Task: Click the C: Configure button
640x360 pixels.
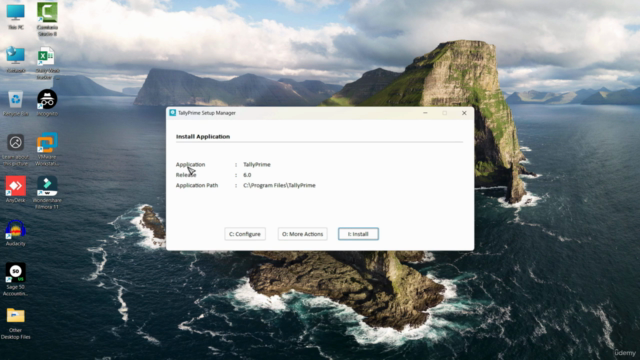Action: click(x=245, y=234)
